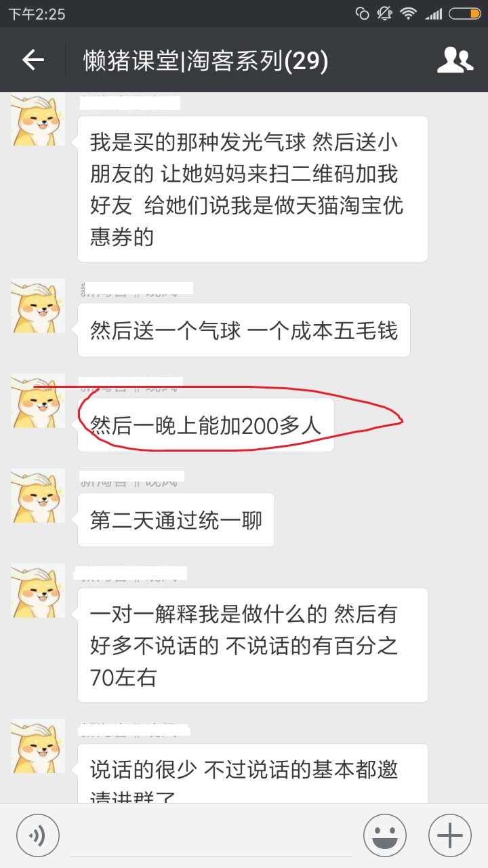Tap the Wi-Fi status icon
The width and height of the screenshot is (488, 868).
pyautogui.click(x=407, y=14)
